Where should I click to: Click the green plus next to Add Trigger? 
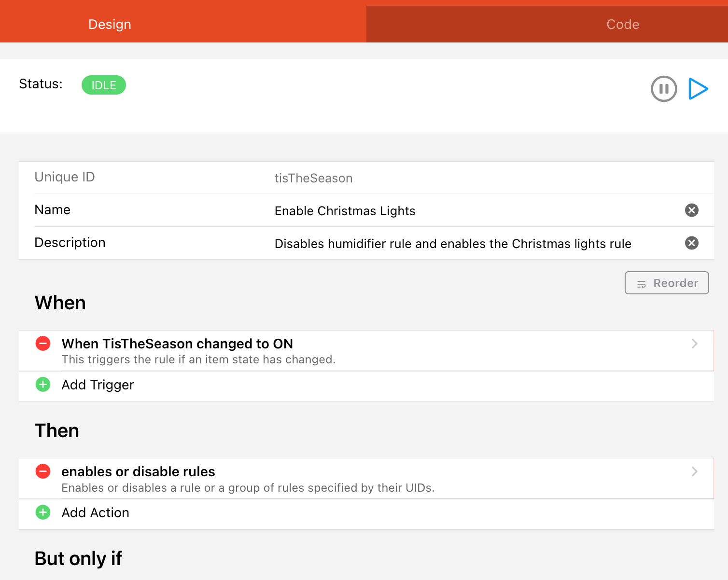click(x=43, y=385)
